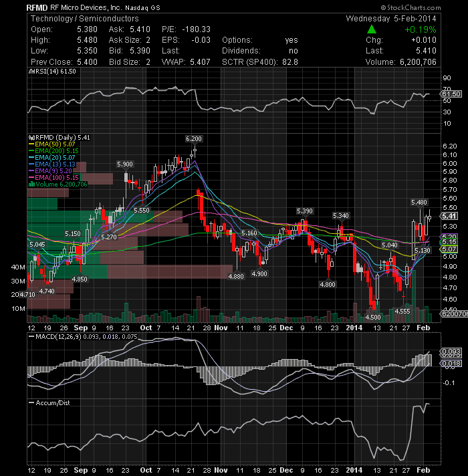Click the +0.19% percent change value
The image size is (468, 476).
tap(421, 29)
